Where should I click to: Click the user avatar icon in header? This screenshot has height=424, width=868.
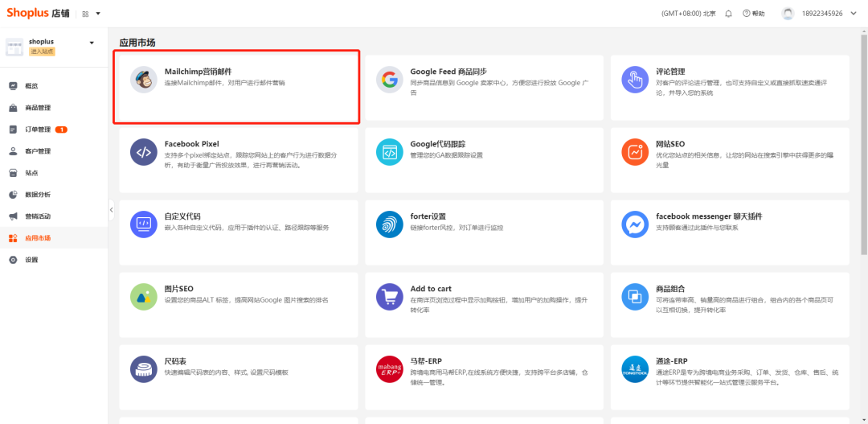click(x=788, y=14)
